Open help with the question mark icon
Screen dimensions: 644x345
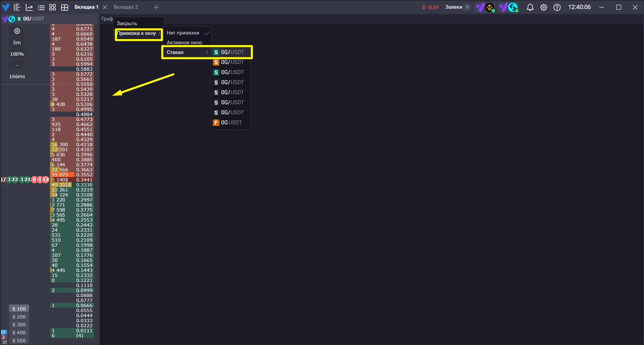click(x=557, y=7)
